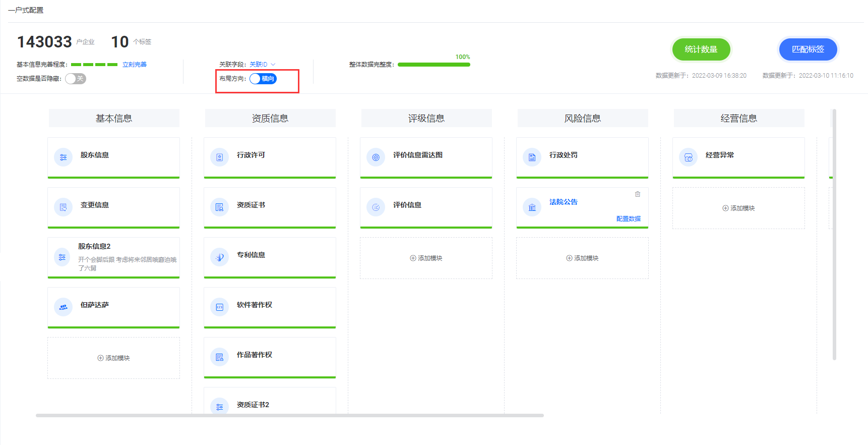
Task: Click the 行政处罚 card title
Action: click(564, 155)
